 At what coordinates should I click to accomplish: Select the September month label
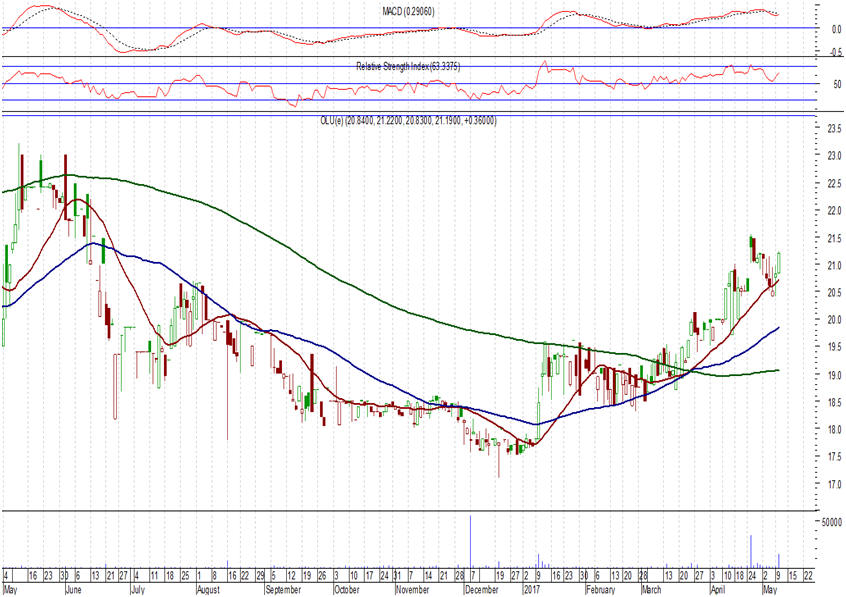[275, 591]
